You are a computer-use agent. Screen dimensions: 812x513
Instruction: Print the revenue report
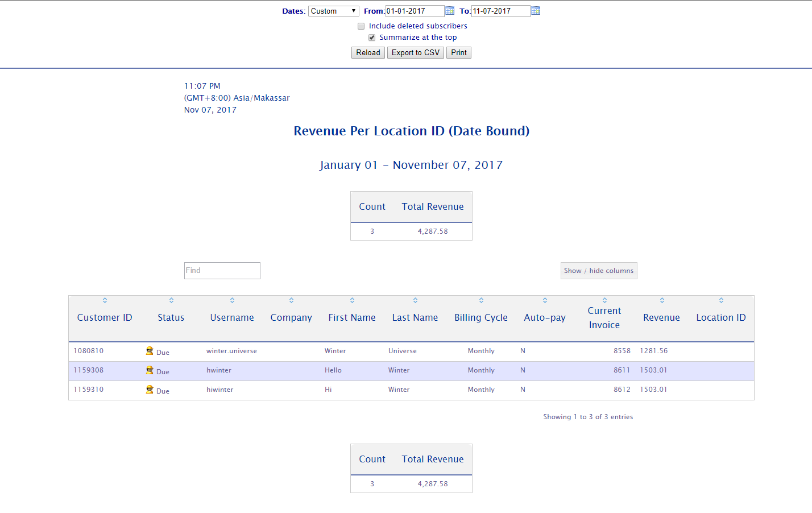(x=459, y=53)
